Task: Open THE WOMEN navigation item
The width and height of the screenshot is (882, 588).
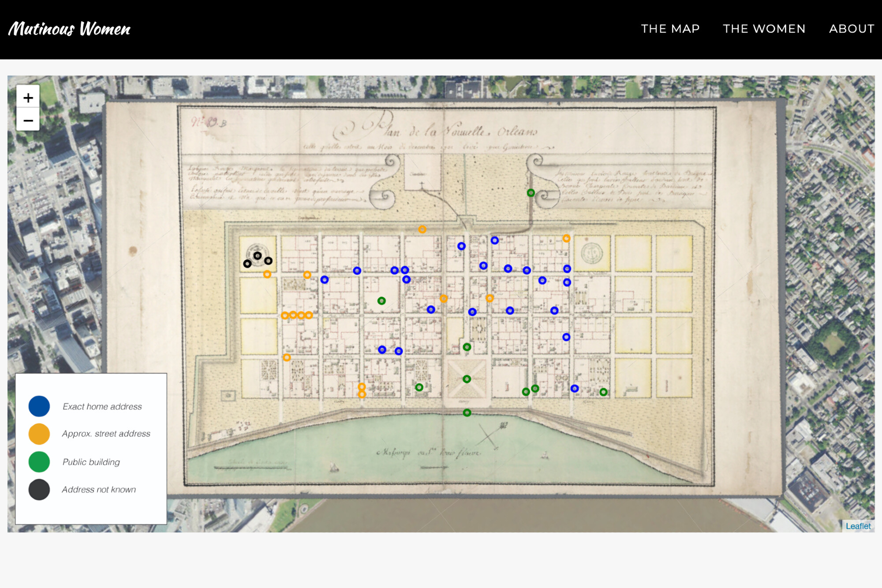Action: click(764, 29)
